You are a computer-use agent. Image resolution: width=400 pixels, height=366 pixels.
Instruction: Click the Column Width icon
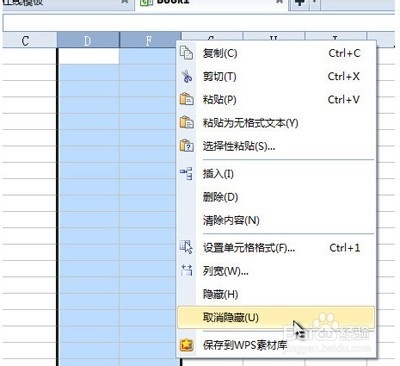tap(186, 270)
